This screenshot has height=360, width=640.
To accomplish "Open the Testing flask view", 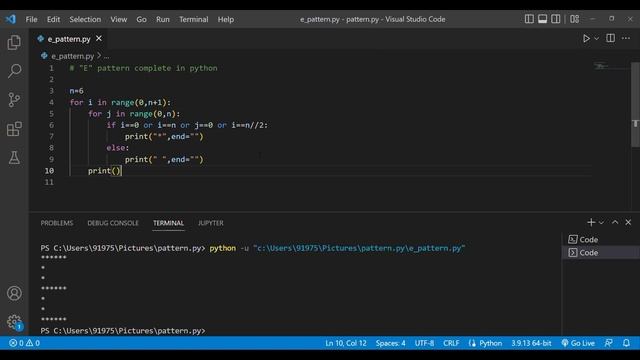I will click(14, 158).
